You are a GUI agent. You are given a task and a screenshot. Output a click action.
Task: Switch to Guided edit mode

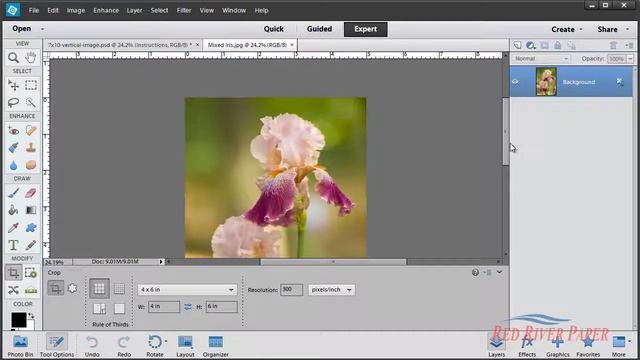(x=319, y=29)
